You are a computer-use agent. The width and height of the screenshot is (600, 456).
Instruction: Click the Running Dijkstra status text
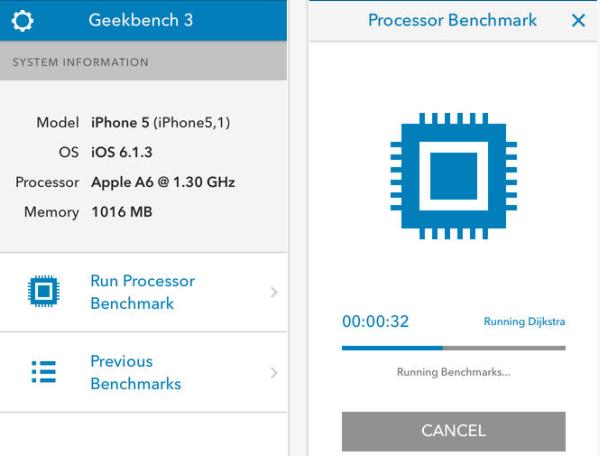pos(524,322)
